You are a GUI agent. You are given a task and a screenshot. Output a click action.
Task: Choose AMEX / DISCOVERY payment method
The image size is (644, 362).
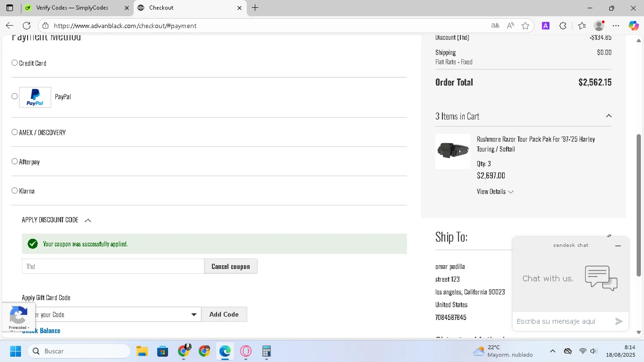tap(15, 132)
